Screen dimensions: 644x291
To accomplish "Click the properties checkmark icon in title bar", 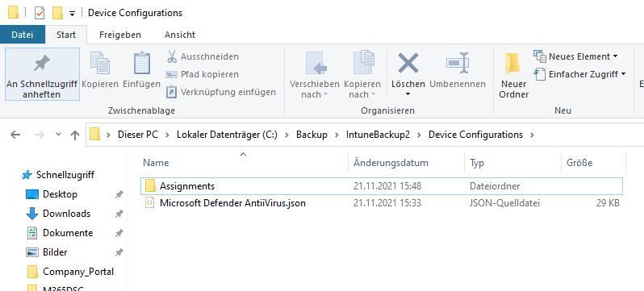I will click(x=39, y=13).
